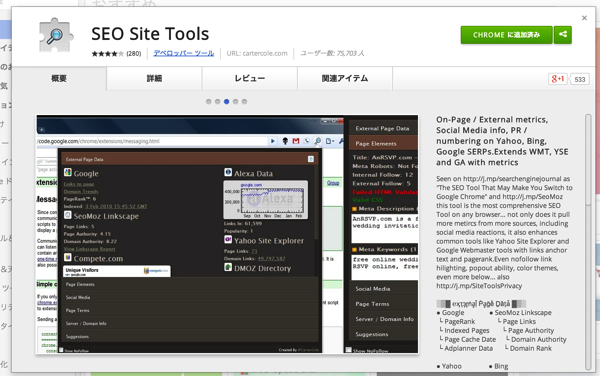Open the 関連アイテム tab

(345, 78)
